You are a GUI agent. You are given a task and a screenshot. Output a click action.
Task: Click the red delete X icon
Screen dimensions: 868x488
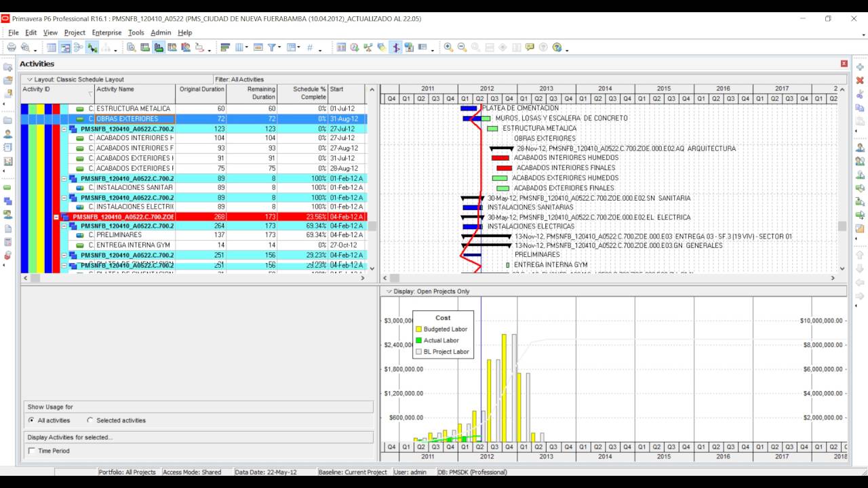[x=860, y=80]
